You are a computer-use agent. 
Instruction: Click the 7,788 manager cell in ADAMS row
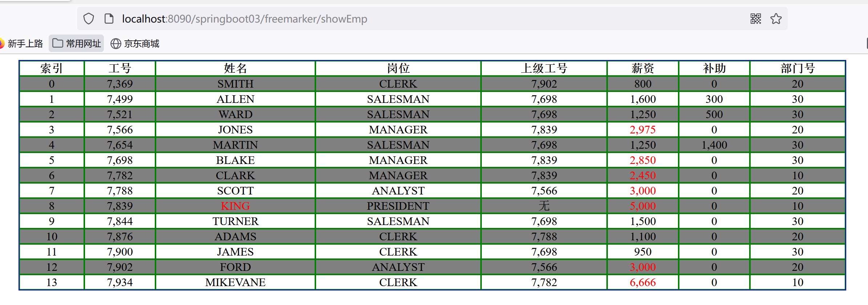click(x=544, y=236)
